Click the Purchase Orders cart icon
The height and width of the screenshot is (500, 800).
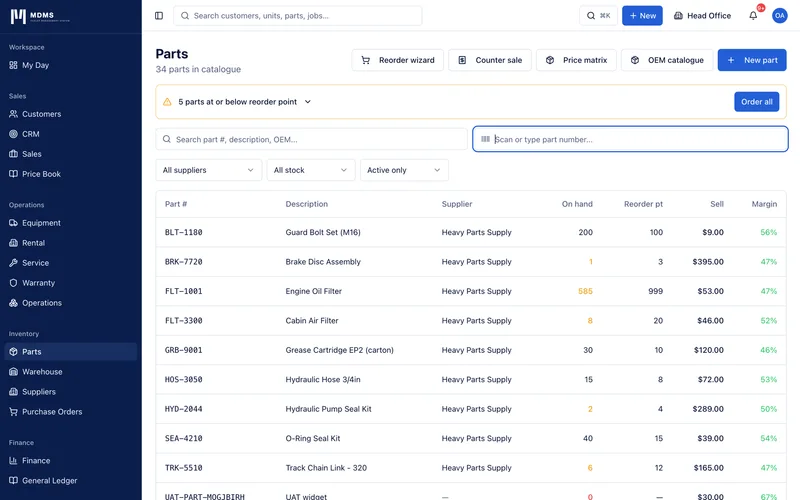13,412
